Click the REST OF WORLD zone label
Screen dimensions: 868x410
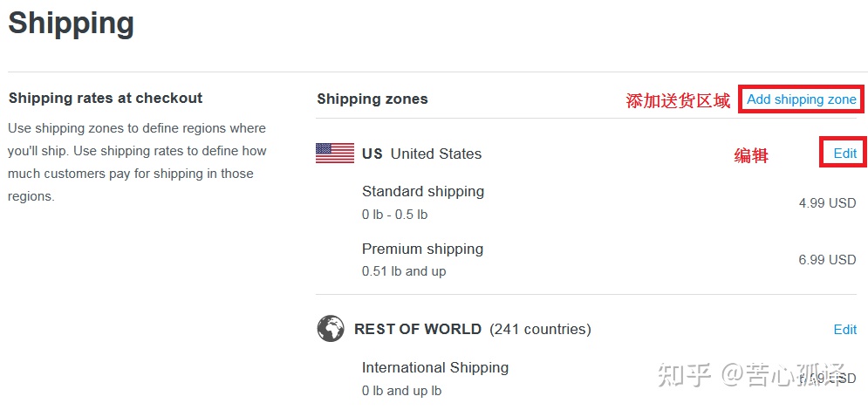[418, 329]
